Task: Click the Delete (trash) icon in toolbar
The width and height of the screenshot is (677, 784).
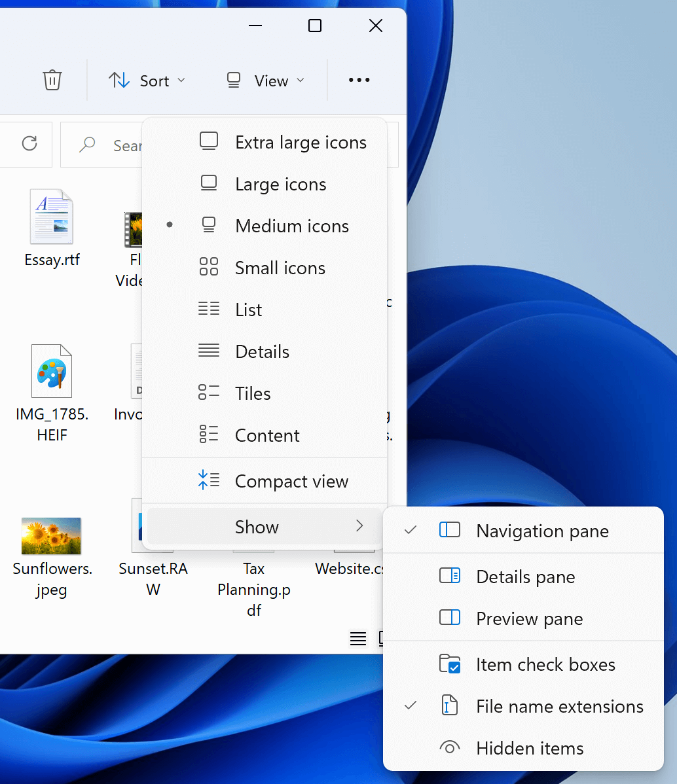Action: pos(52,80)
